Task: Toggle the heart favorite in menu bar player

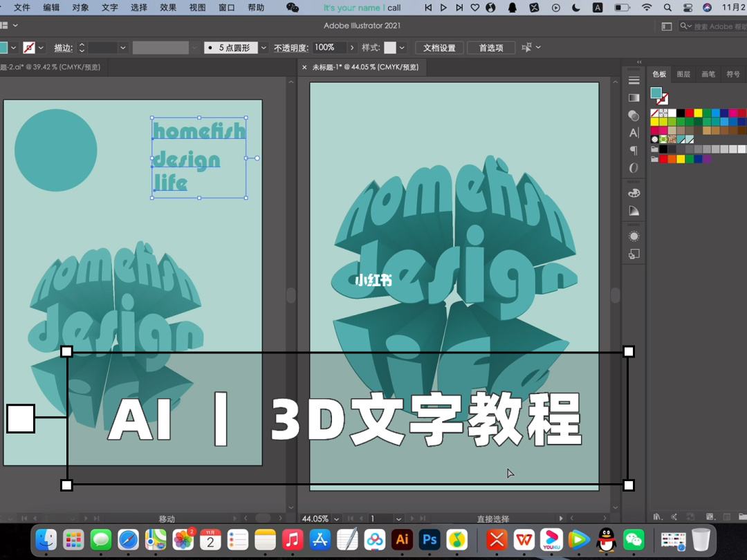Action: (475, 8)
